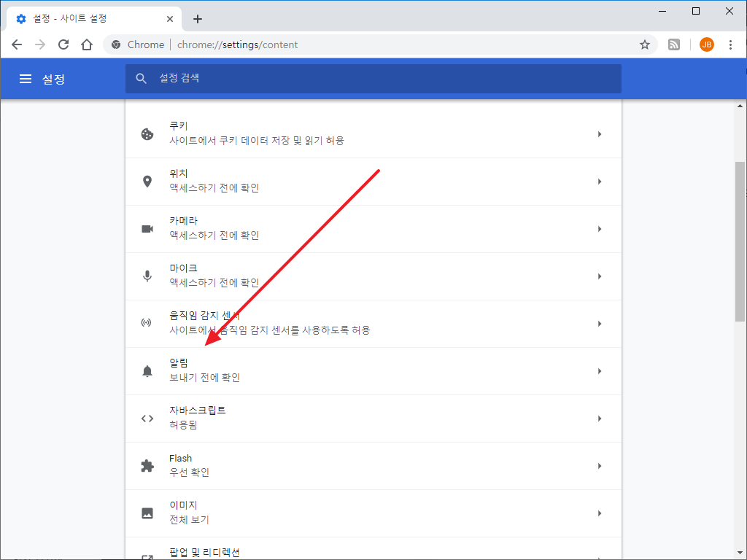747x560 pixels.
Task: Close the 설정 - 사이트 설정 tab
Action: click(169, 19)
